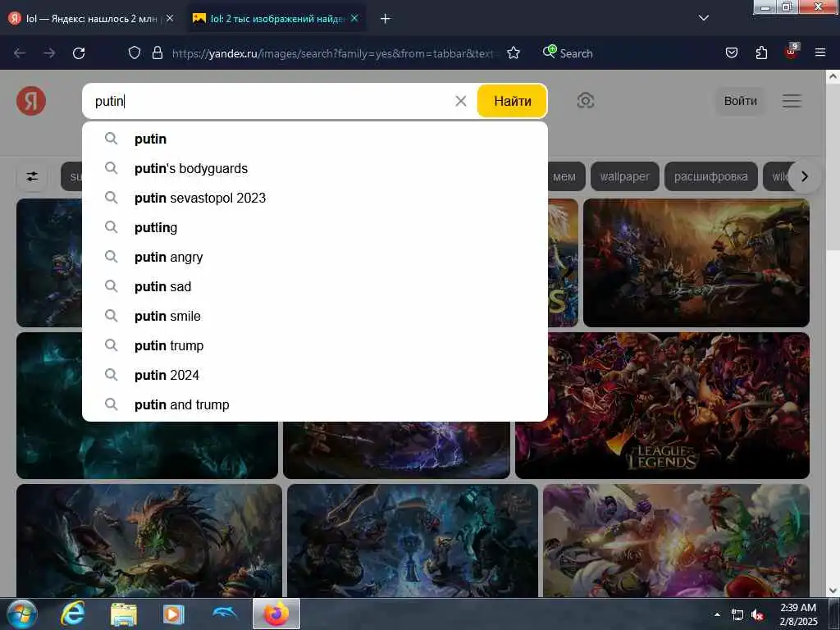840x630 pixels.
Task: Open the list all tabs dropdown
Action: 704,18
